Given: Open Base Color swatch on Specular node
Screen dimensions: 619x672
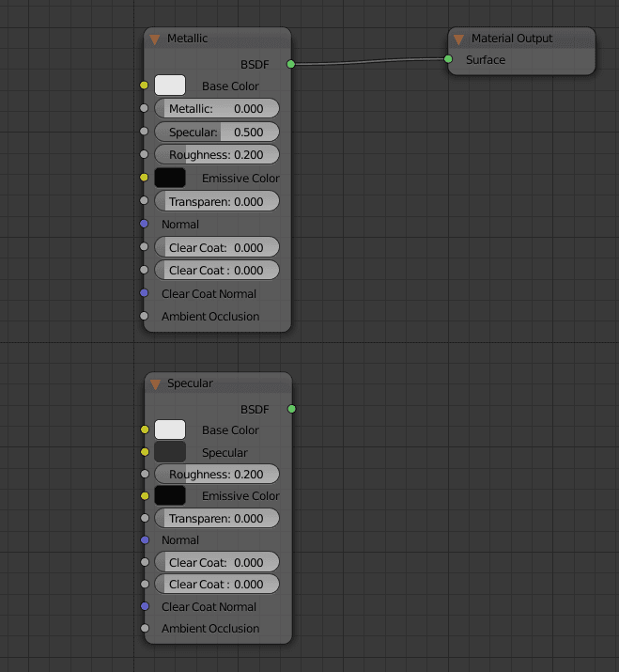Looking at the screenshot, I should tap(170, 430).
